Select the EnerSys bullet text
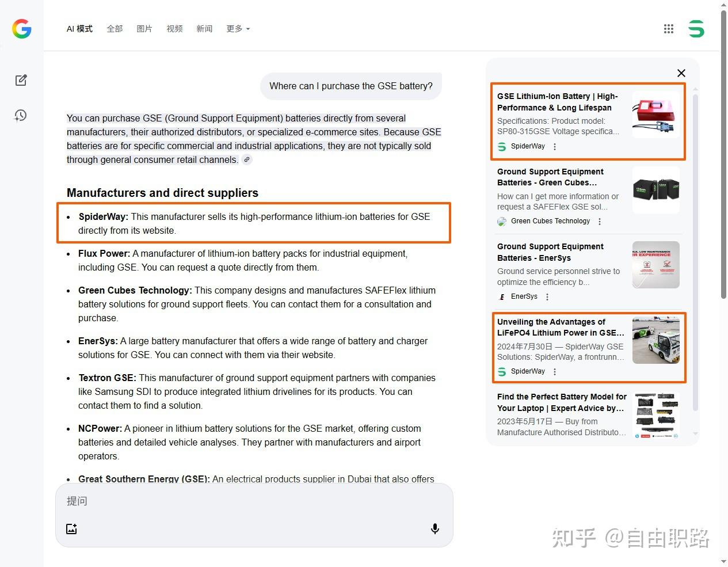This screenshot has height=567, width=728. 253,348
